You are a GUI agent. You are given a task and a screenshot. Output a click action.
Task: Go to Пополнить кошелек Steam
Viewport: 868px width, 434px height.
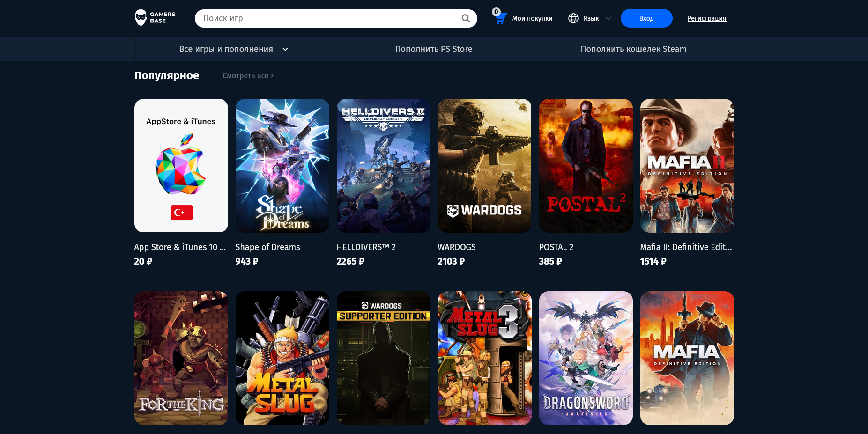[633, 49]
